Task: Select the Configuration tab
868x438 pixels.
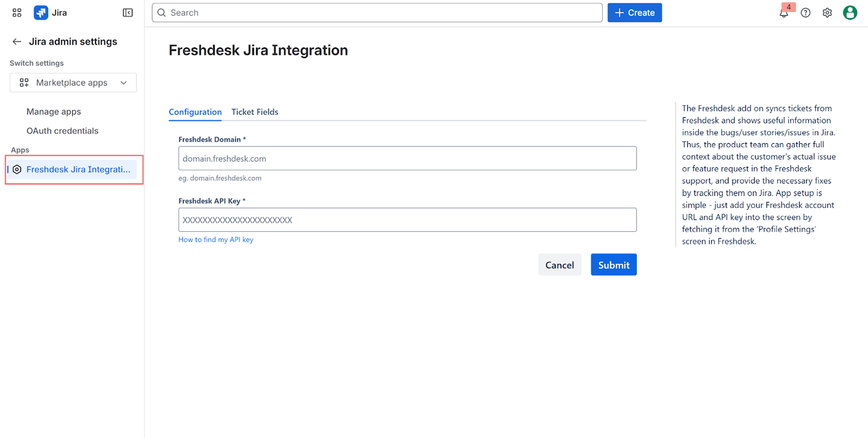Action: (195, 112)
